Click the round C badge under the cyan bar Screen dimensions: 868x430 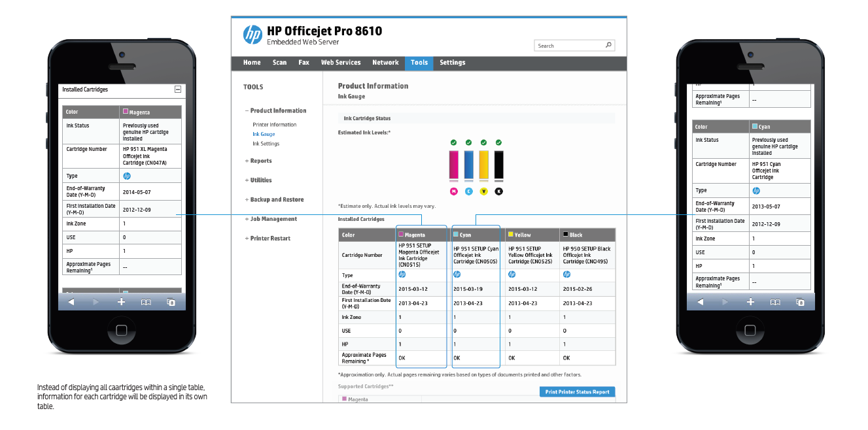coord(468,191)
